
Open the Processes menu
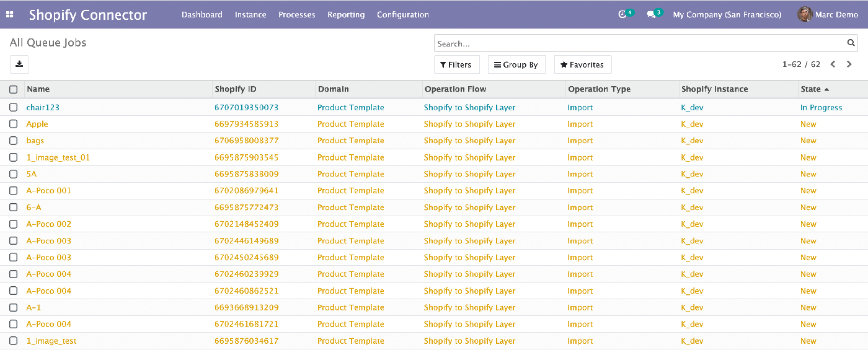[297, 14]
